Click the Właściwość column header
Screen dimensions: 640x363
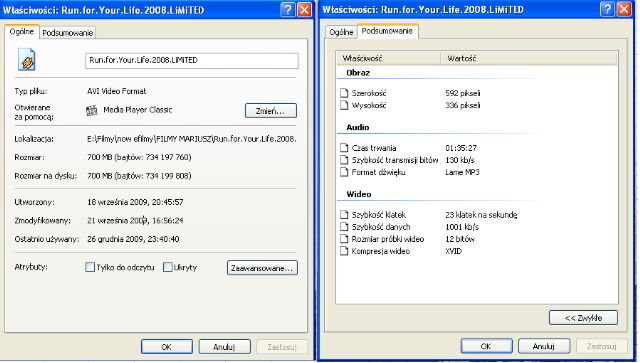pos(389,58)
